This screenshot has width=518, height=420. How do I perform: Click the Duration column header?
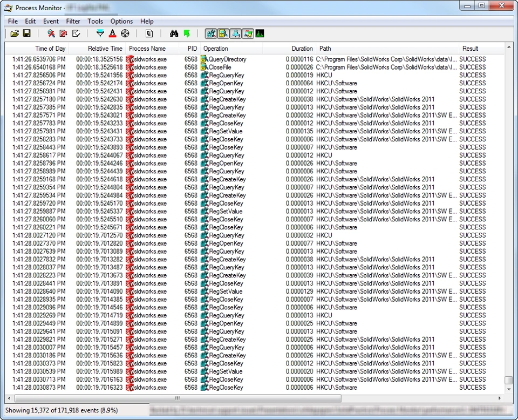(x=289, y=49)
